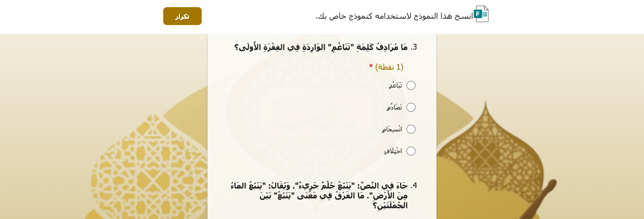This screenshot has width=644, height=219.
Task: Click the انْسِجَامٍ answer label text
Action: (392, 129)
